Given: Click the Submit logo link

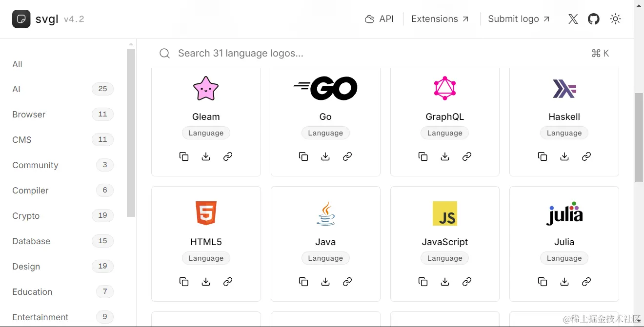Looking at the screenshot, I should pyautogui.click(x=519, y=19).
